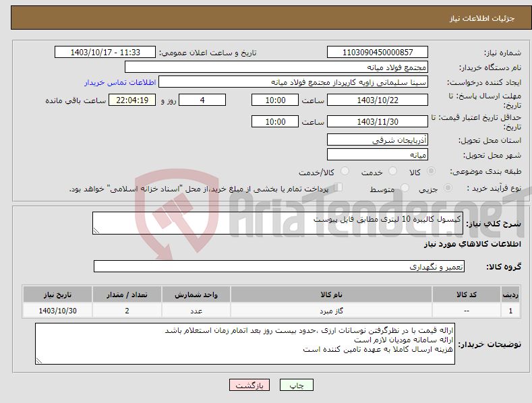The width and height of the screenshot is (532, 403).
Task: Click the buyer name field مجتمع فولاد میانه
Action: (276, 67)
